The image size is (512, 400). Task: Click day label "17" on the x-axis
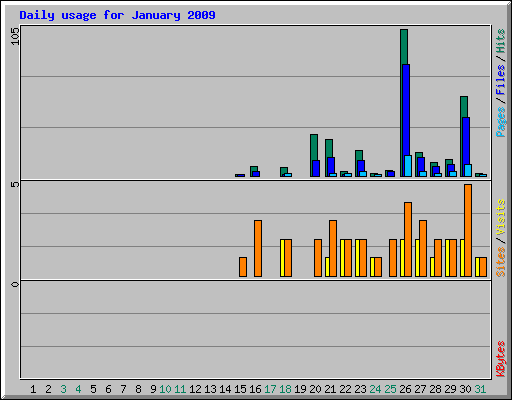coord(270,389)
